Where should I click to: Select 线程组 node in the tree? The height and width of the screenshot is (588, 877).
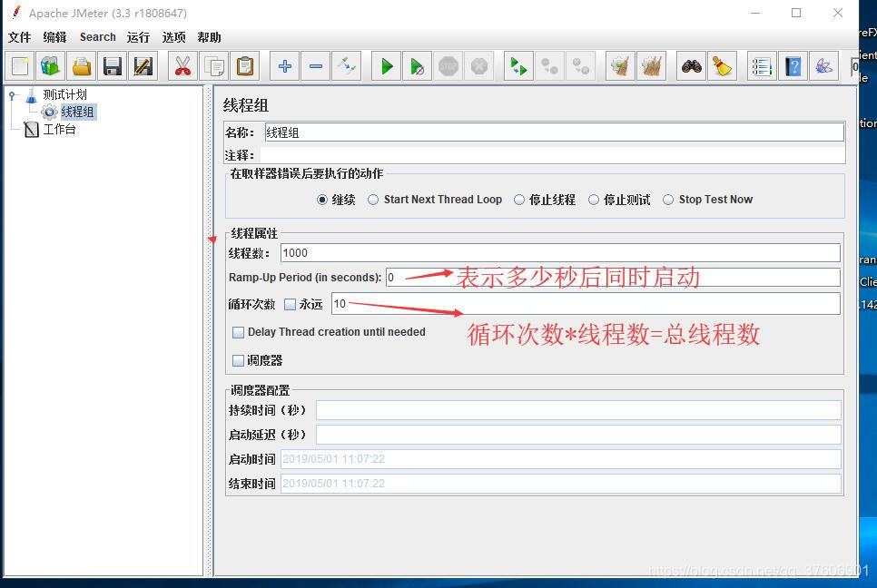78,112
